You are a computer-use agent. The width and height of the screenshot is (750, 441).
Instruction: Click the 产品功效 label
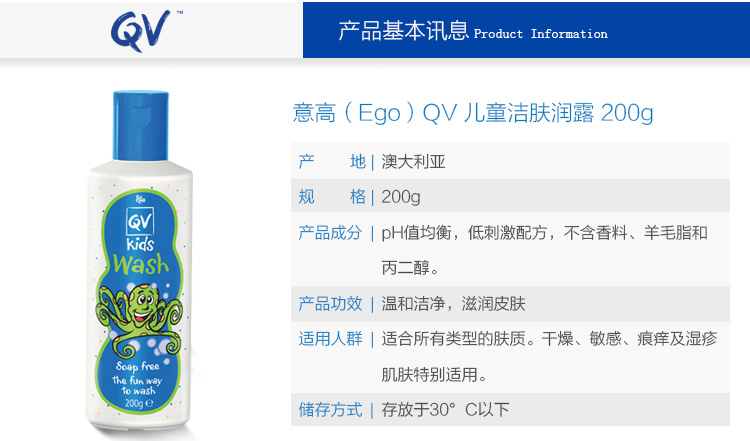(330, 303)
